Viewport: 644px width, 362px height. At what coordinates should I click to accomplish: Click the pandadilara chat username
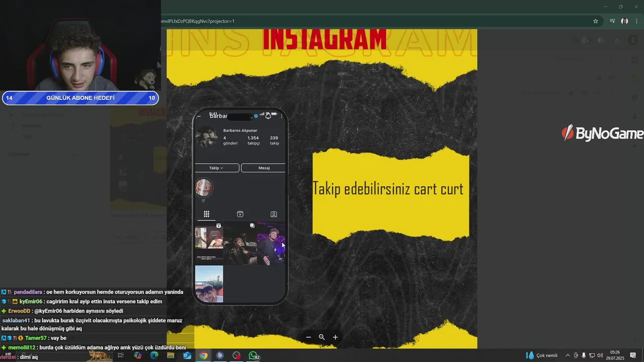click(x=28, y=292)
